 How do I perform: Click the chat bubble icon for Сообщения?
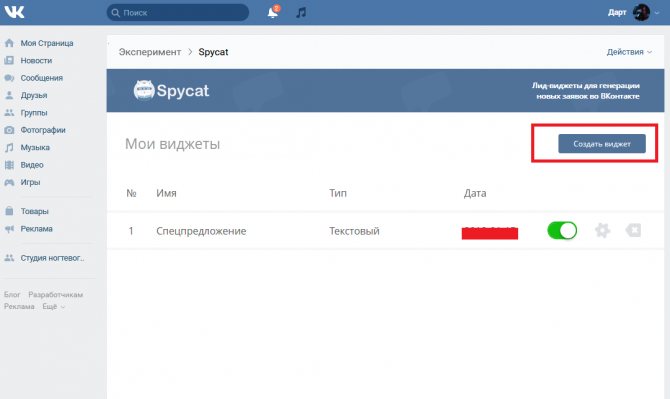(9, 78)
